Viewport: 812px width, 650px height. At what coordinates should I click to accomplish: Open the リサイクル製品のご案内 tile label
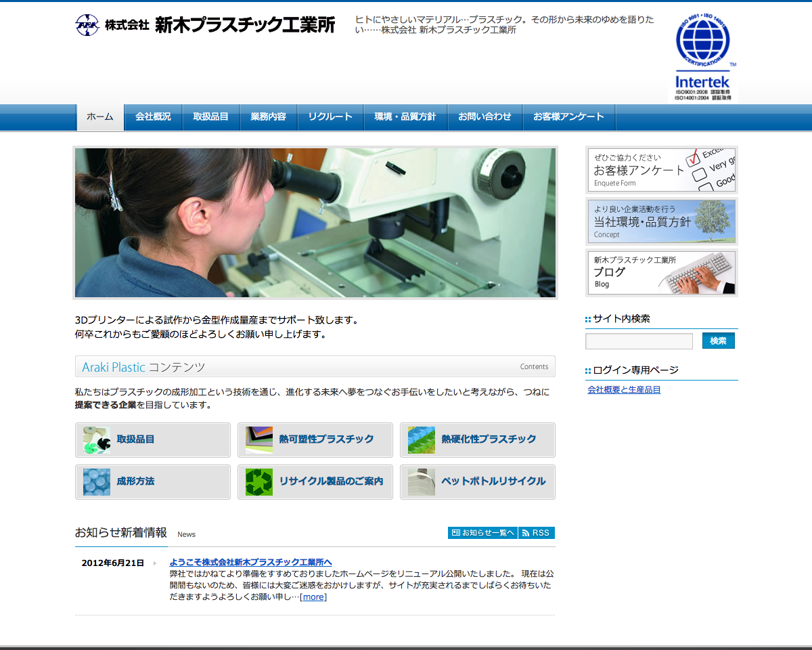[x=332, y=481]
